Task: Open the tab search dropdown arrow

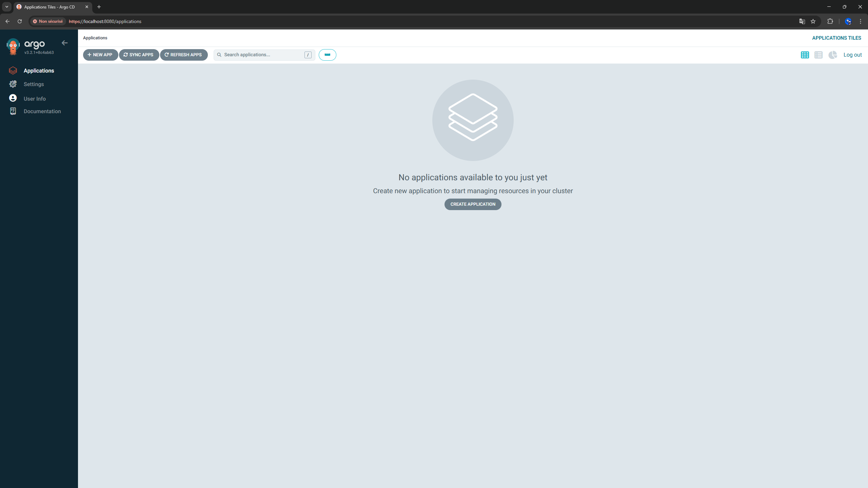Action: coord(7,7)
